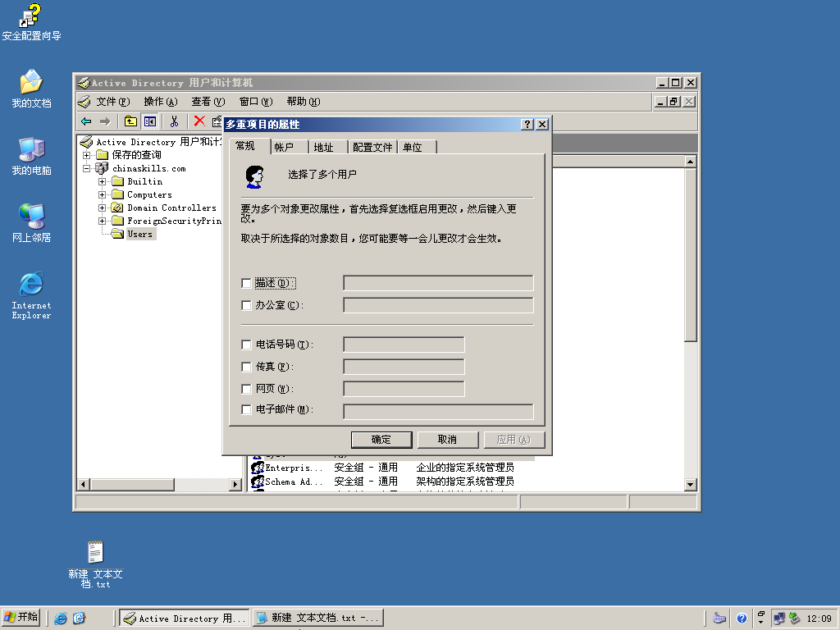Switch to the 配置文件 tab
Screen dimensions: 840x630
point(373,148)
